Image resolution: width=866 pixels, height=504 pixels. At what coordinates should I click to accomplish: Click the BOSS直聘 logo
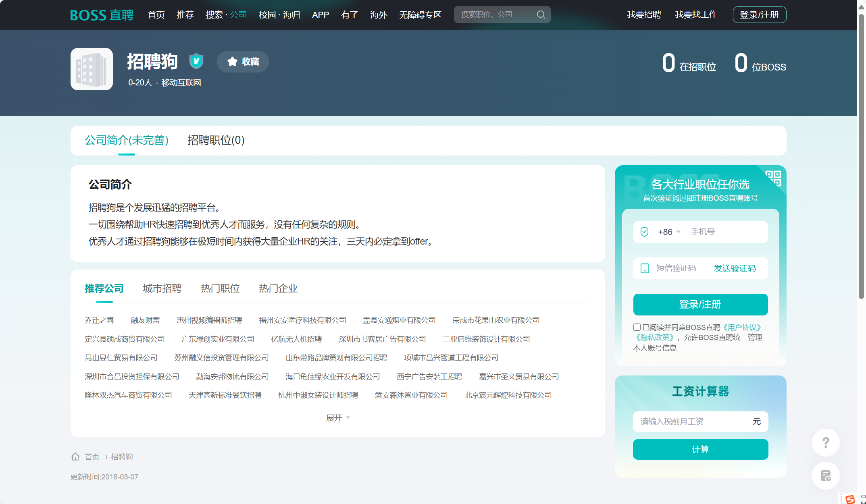102,15
